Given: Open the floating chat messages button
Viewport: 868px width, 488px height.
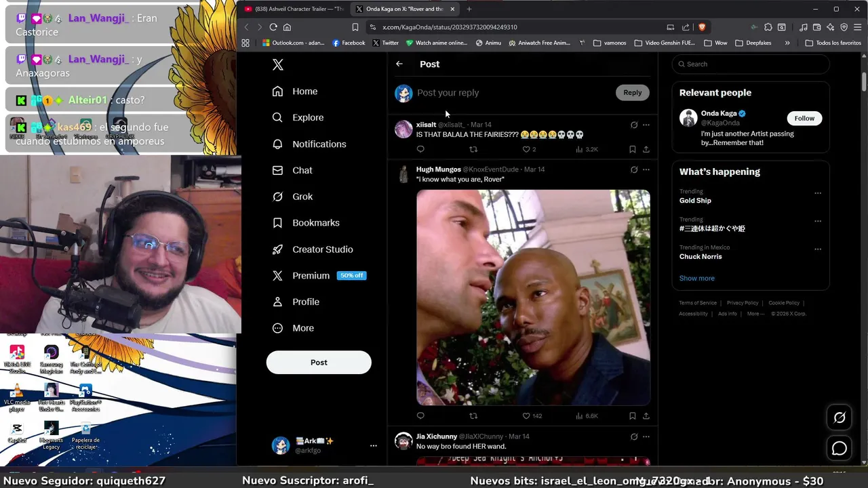Looking at the screenshot, I should pos(840,448).
